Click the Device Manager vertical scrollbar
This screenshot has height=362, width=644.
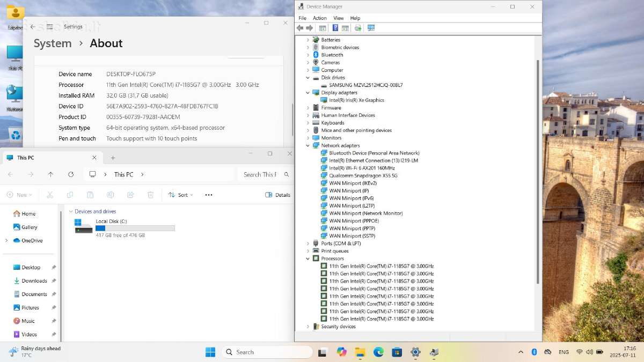click(538, 172)
